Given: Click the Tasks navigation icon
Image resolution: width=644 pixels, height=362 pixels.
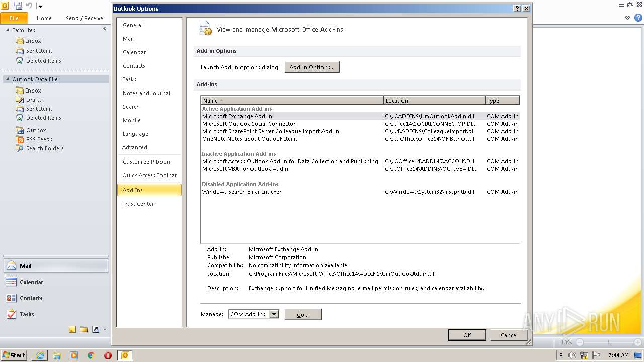Looking at the screenshot, I should tap(12, 314).
